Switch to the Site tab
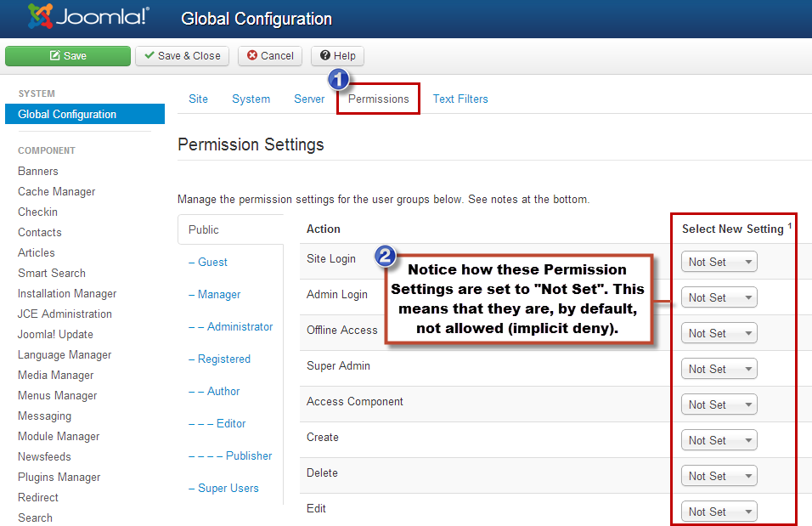 click(199, 99)
